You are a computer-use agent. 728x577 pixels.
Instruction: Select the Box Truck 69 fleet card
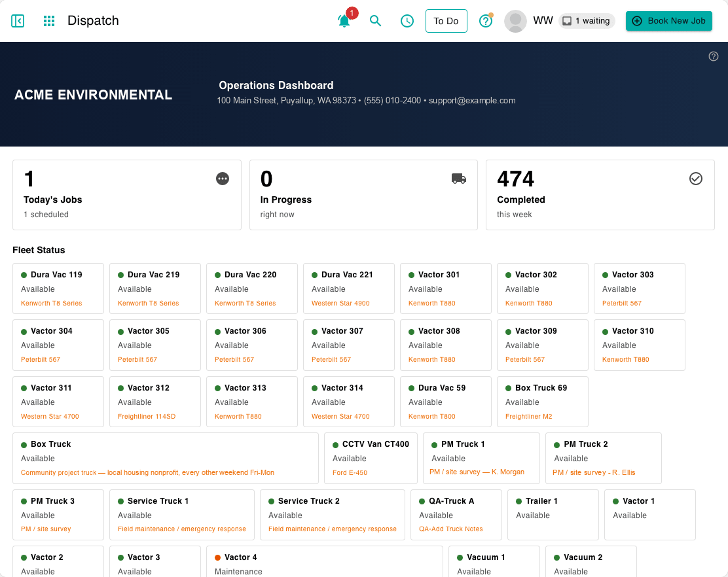click(x=543, y=402)
